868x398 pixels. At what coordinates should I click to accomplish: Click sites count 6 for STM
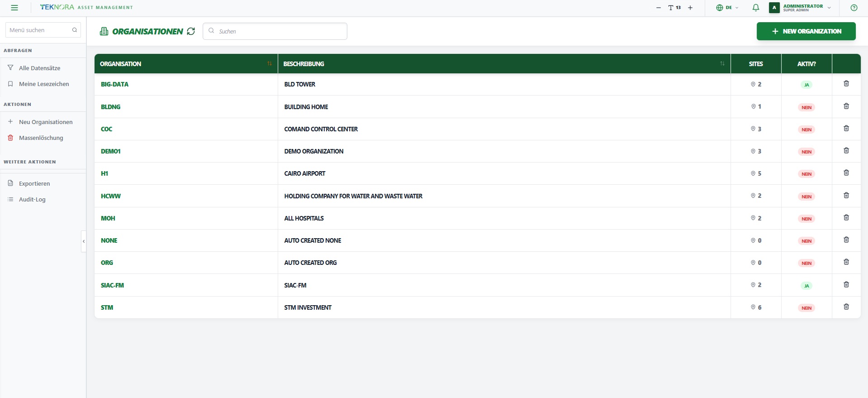click(x=756, y=307)
